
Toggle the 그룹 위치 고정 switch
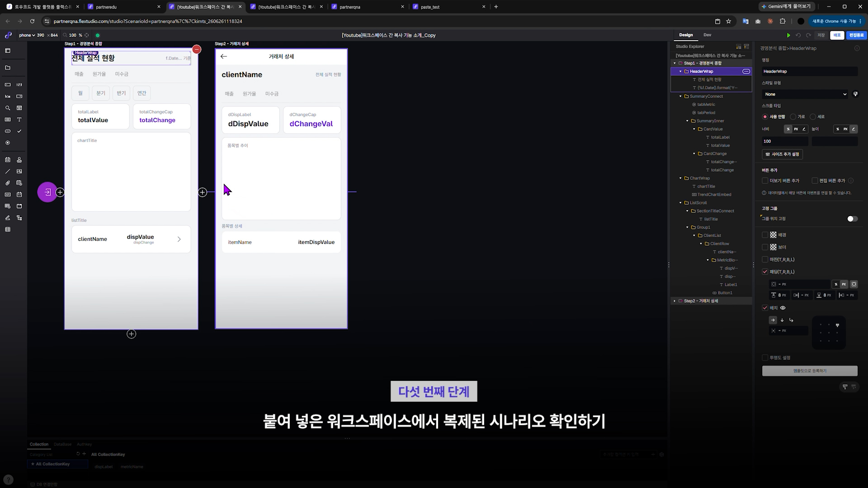[852, 219]
